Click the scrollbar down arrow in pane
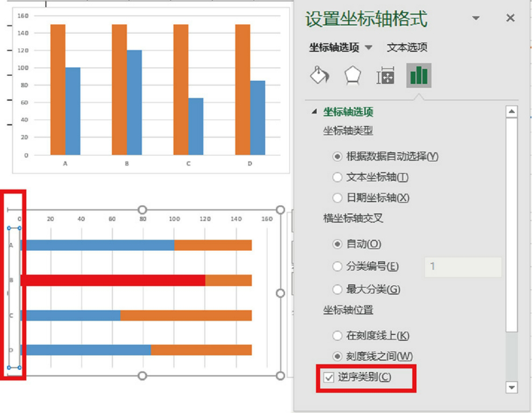The image size is (532, 413). (512, 387)
